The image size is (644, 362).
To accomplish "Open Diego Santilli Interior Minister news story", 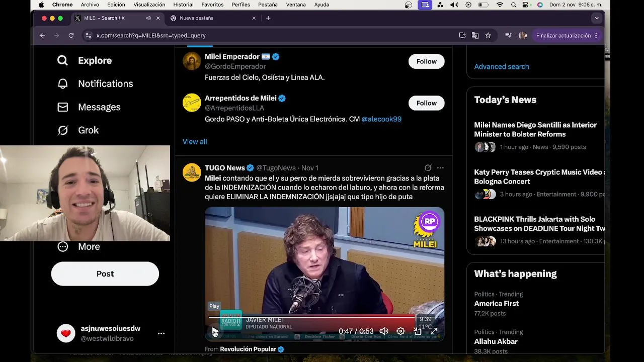I will coord(535,129).
